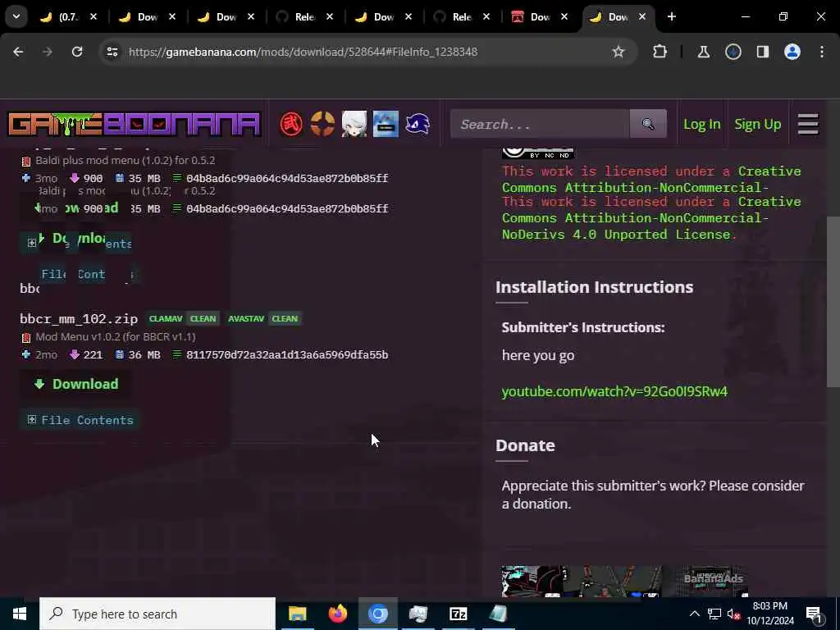Switch to the red-icon Dow tab
This screenshot has height=630, width=840.
point(539,16)
